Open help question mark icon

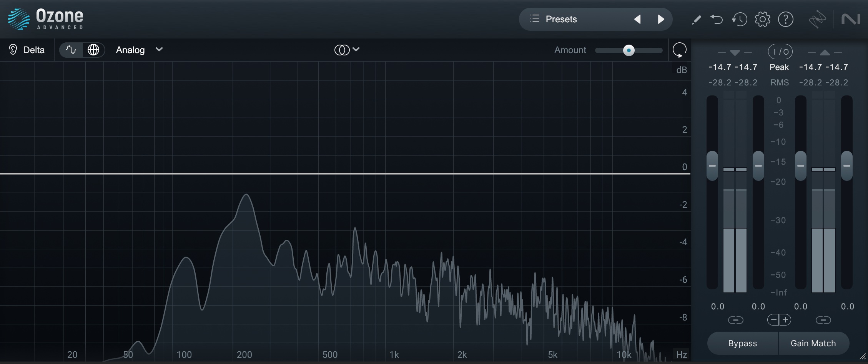pos(786,19)
